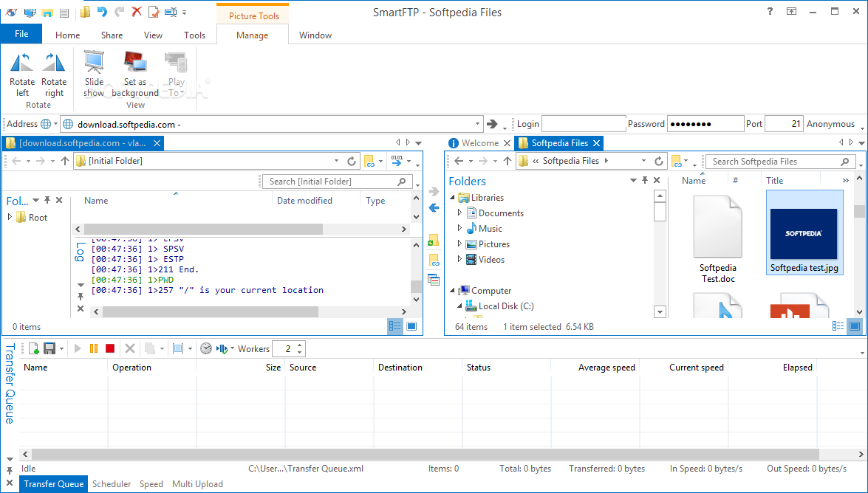Click the help question mark icon

pos(770,11)
